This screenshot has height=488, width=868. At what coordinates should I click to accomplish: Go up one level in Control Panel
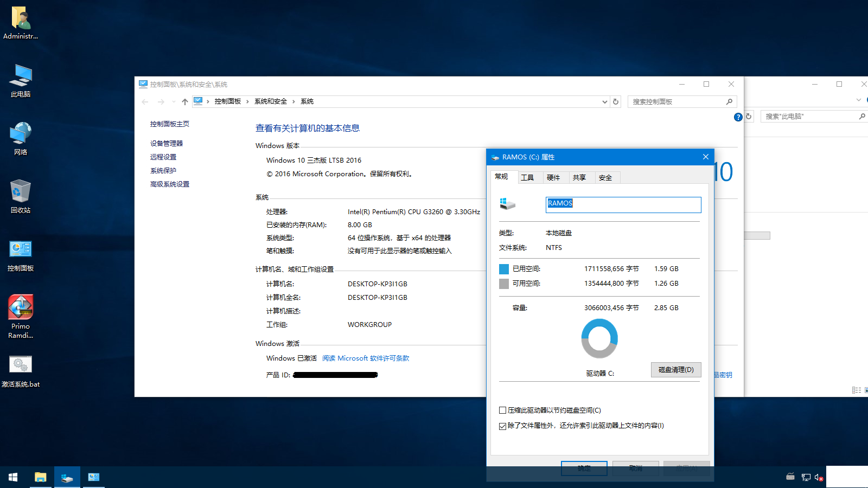tap(185, 102)
